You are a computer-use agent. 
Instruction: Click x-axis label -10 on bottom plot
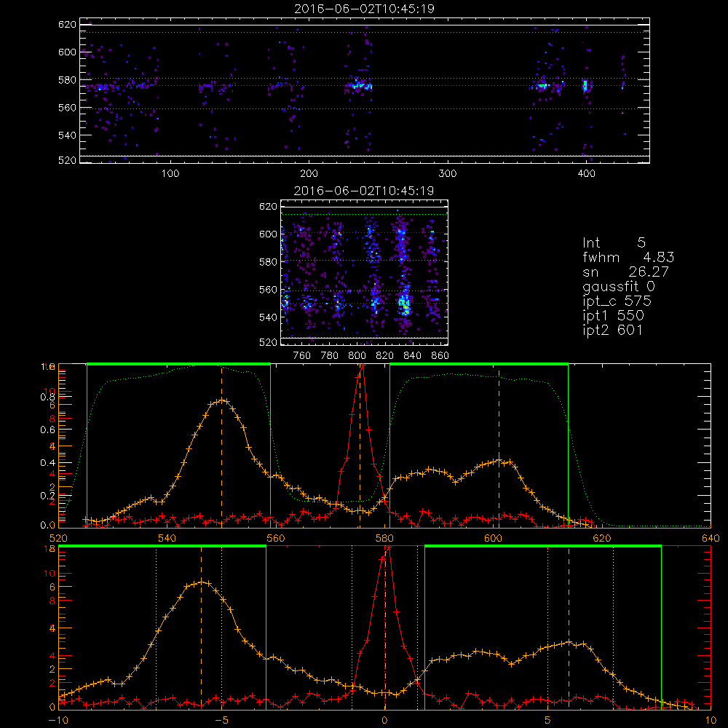58,721
